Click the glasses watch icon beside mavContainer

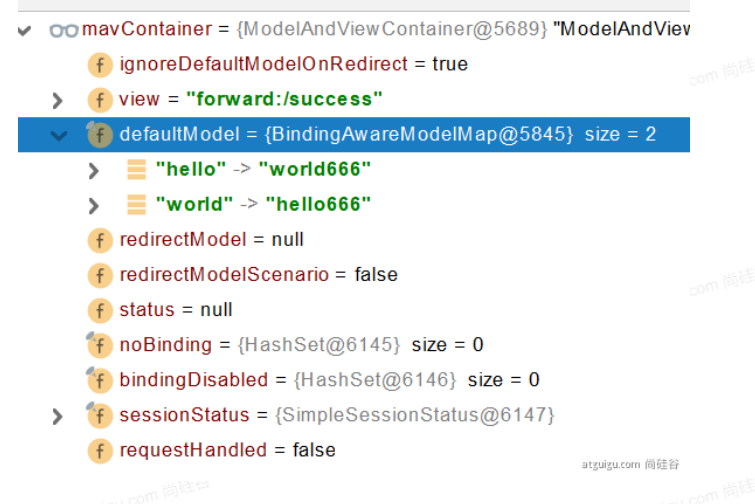[x=64, y=30]
